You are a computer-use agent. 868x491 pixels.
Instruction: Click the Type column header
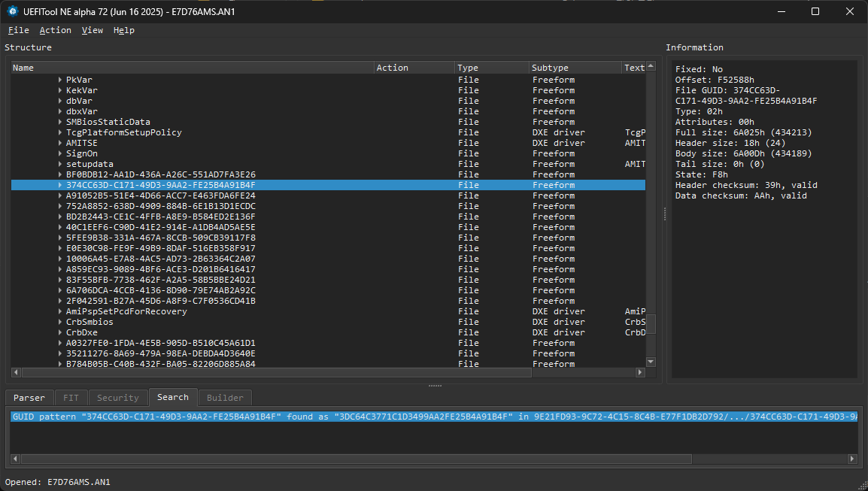point(492,68)
